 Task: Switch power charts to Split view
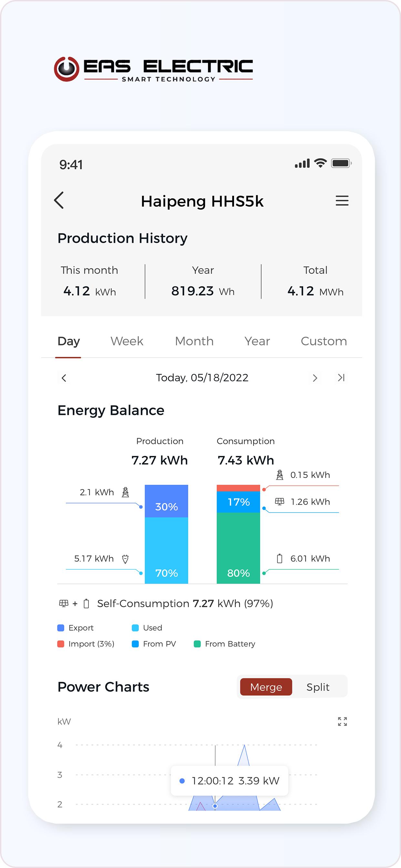point(318,687)
